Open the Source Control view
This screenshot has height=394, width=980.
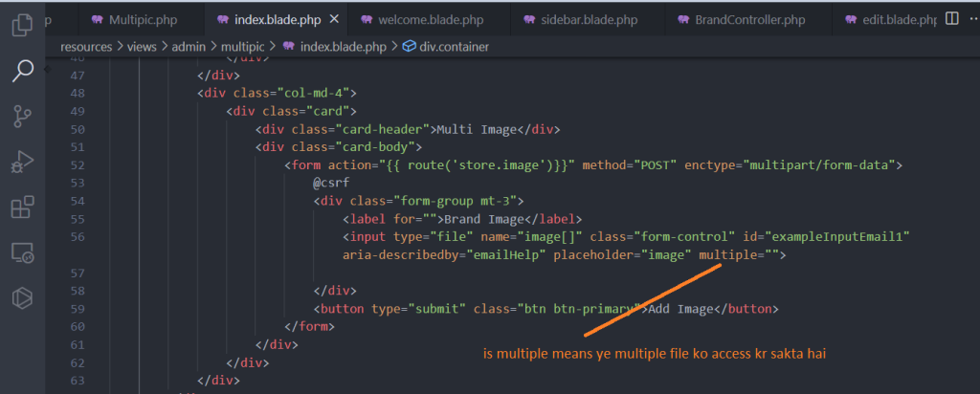click(x=22, y=116)
